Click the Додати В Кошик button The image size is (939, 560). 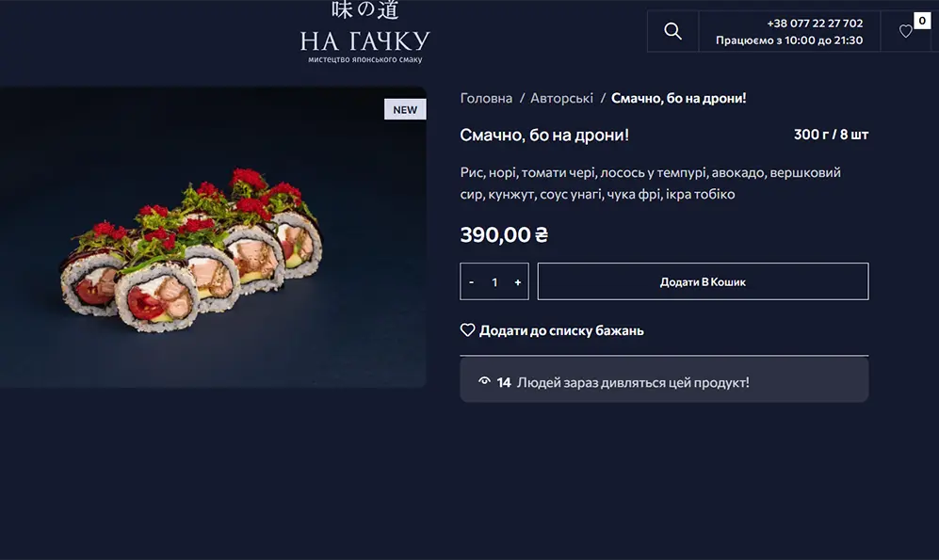point(703,281)
